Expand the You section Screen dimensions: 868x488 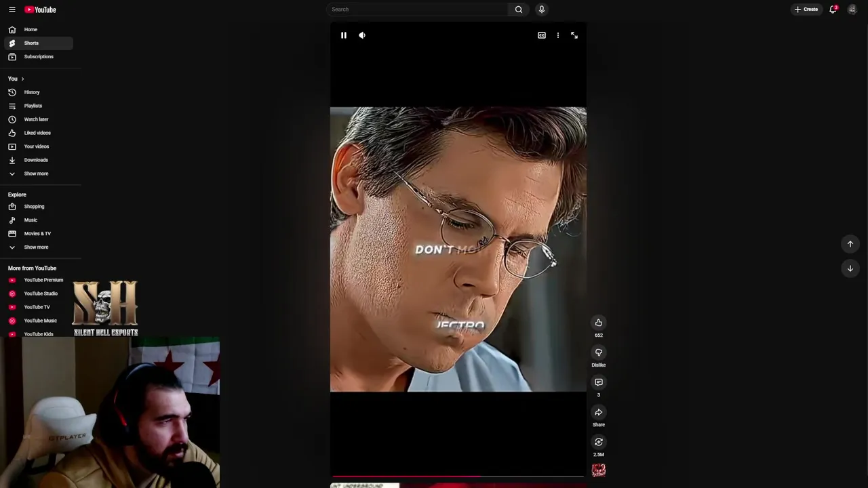tap(16, 79)
